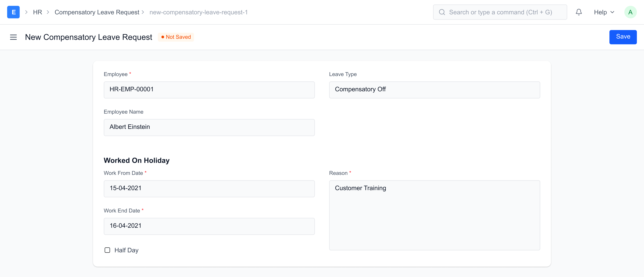The height and width of the screenshot is (277, 644).
Task: Open Work End Date picker field
Action: [209, 226]
